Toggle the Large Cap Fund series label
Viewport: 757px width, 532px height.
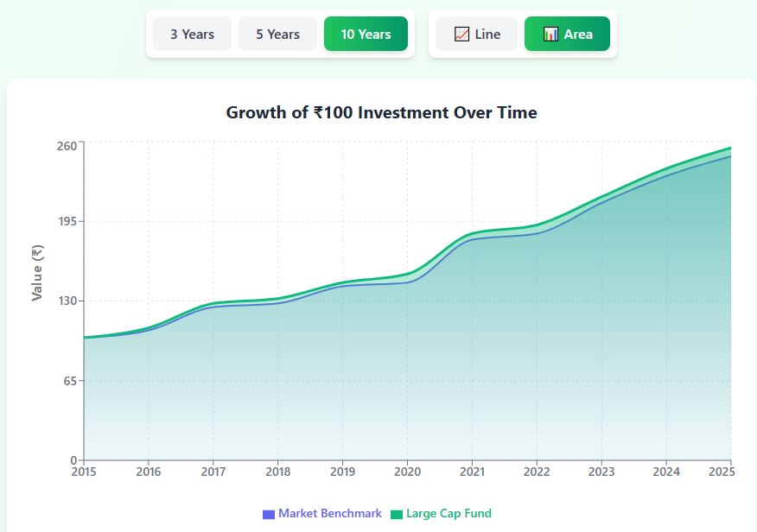point(448,514)
